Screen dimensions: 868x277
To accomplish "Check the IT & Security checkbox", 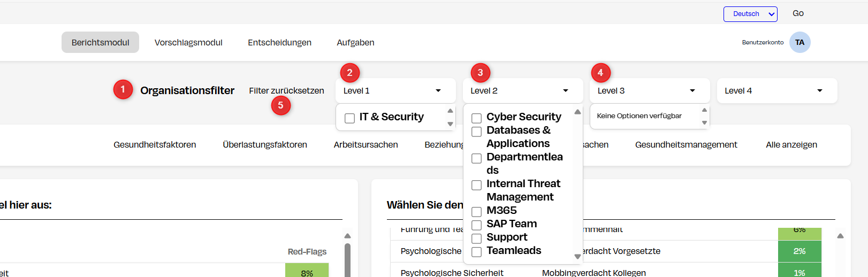I will coord(350,118).
